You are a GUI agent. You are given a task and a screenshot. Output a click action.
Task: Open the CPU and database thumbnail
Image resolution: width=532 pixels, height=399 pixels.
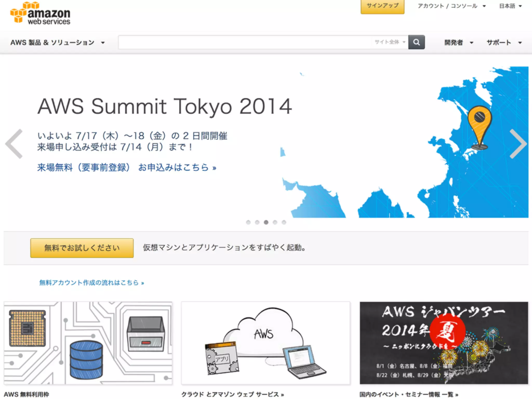pyautogui.click(x=88, y=343)
